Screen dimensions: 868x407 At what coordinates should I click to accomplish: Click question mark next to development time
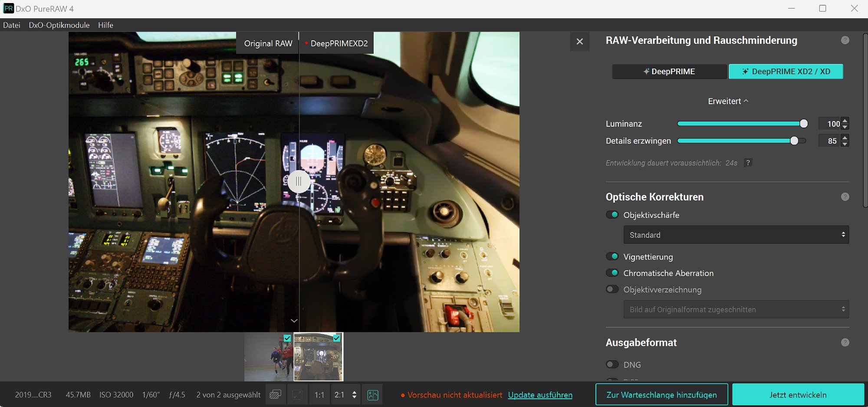[x=748, y=163]
